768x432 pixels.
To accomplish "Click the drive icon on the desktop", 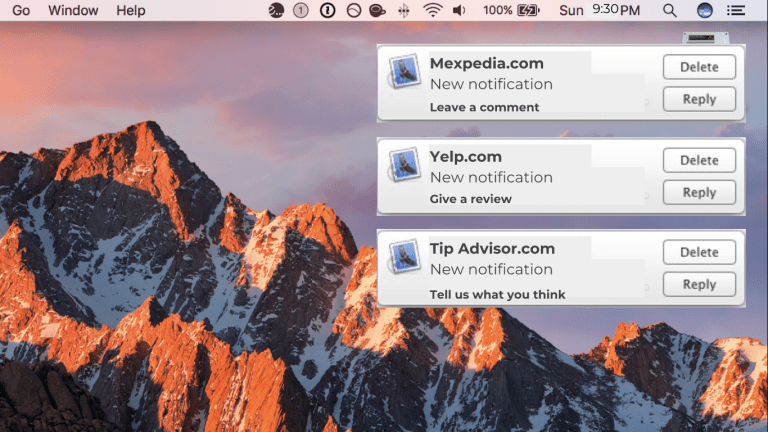I will click(706, 38).
